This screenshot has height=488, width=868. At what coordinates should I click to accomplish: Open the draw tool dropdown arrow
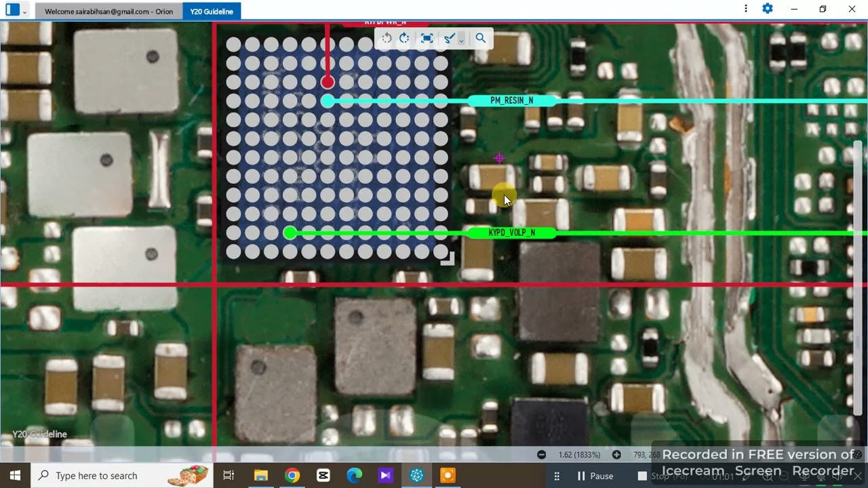click(461, 40)
